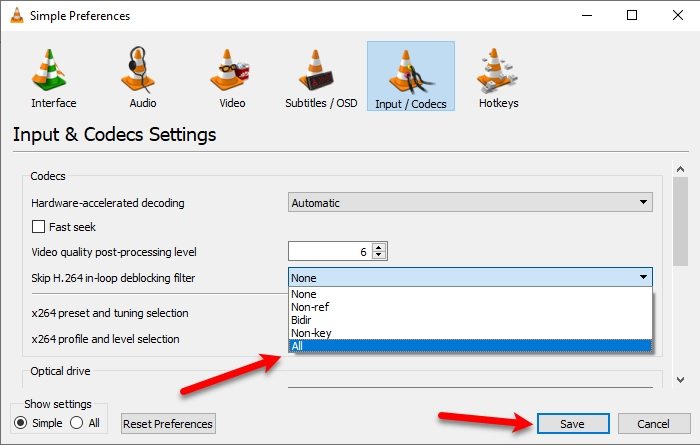Select the Simple show settings radio
The width and height of the screenshot is (700, 445).
pyautogui.click(x=21, y=423)
